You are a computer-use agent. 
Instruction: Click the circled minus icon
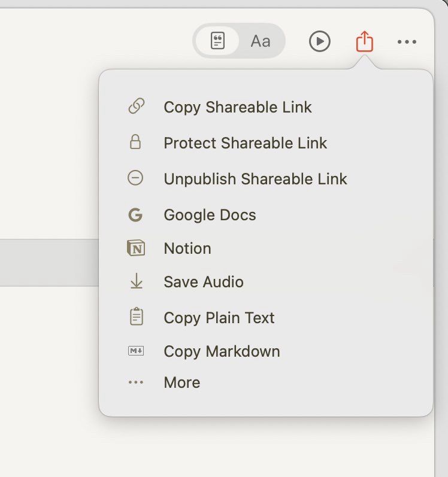tap(135, 178)
